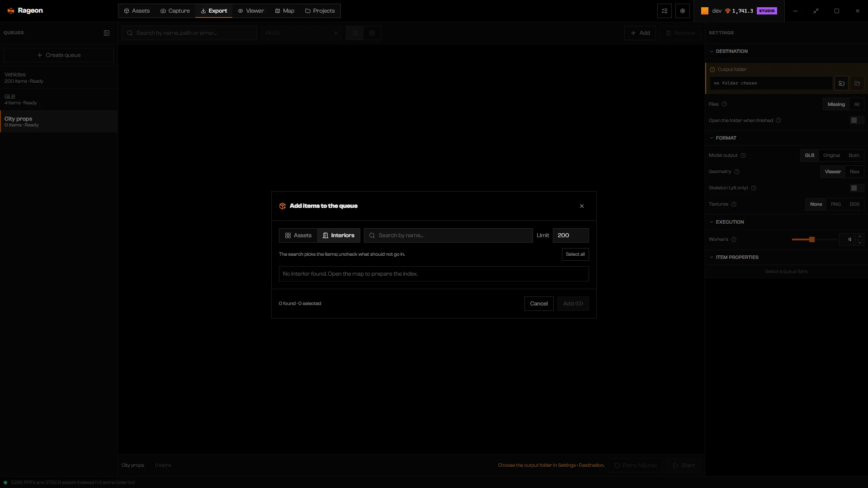Collapse the Format section
868x488 pixels.
[712, 138]
